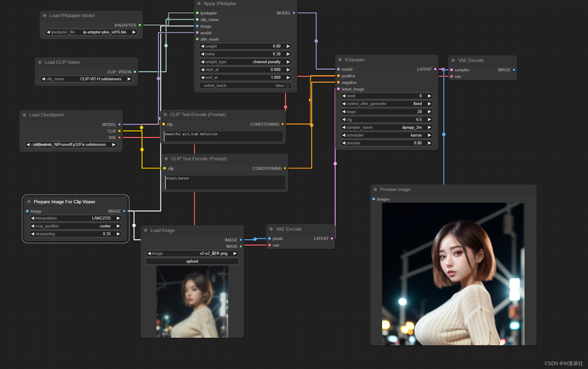
Task: Click the denoise slider in KSampler
Action: 386,143
